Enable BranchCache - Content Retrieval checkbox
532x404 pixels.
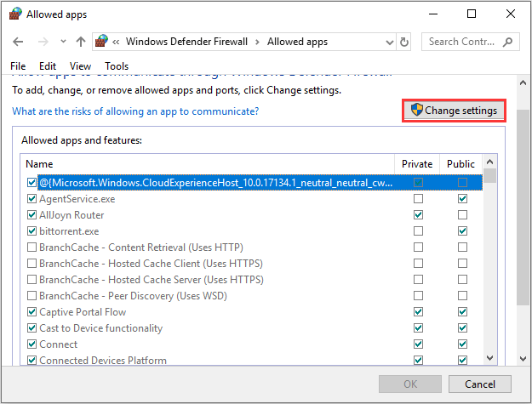point(31,247)
